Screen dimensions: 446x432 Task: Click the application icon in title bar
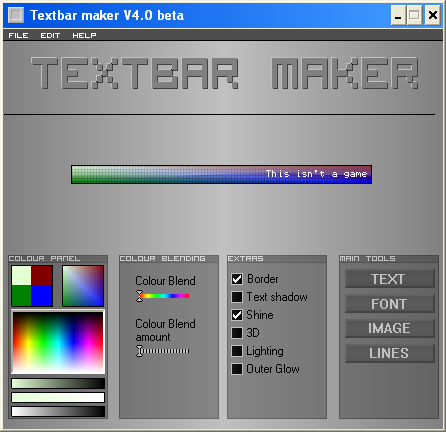click(16, 15)
